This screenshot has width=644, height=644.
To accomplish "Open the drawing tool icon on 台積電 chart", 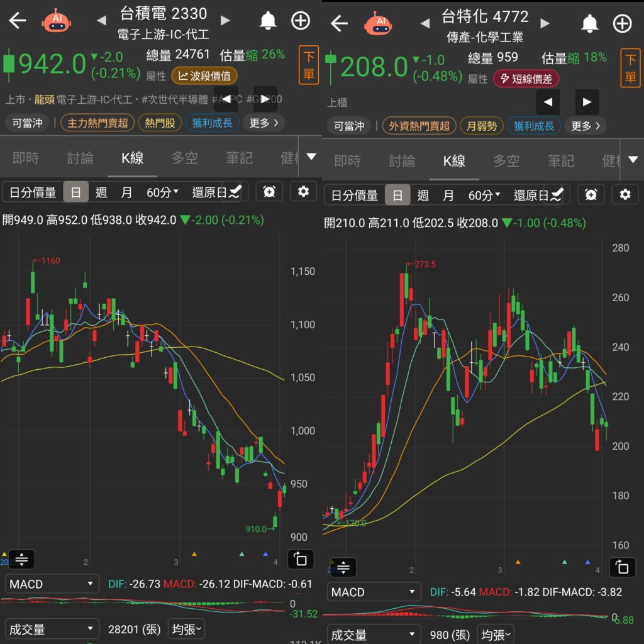I will coord(235,192).
